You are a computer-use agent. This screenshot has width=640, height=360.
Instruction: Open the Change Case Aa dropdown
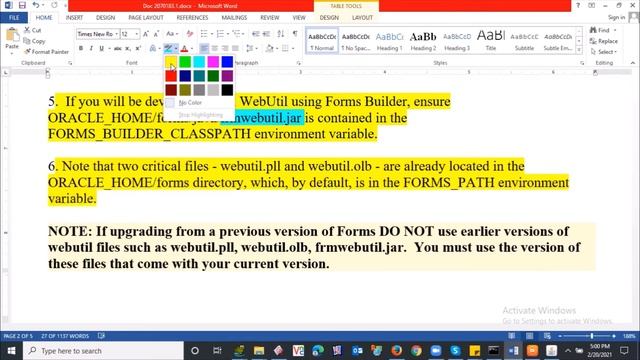pyautogui.click(x=172, y=34)
